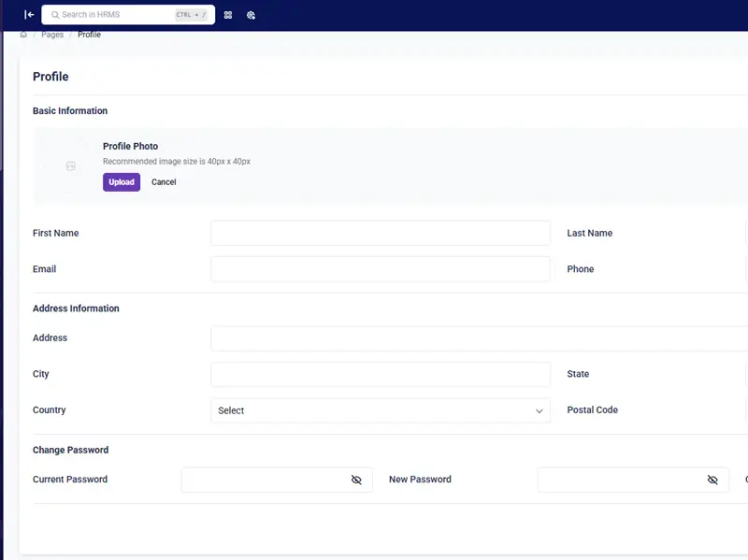The height and width of the screenshot is (560, 748).
Task: Click inside the Current Password field
Action: click(262, 480)
